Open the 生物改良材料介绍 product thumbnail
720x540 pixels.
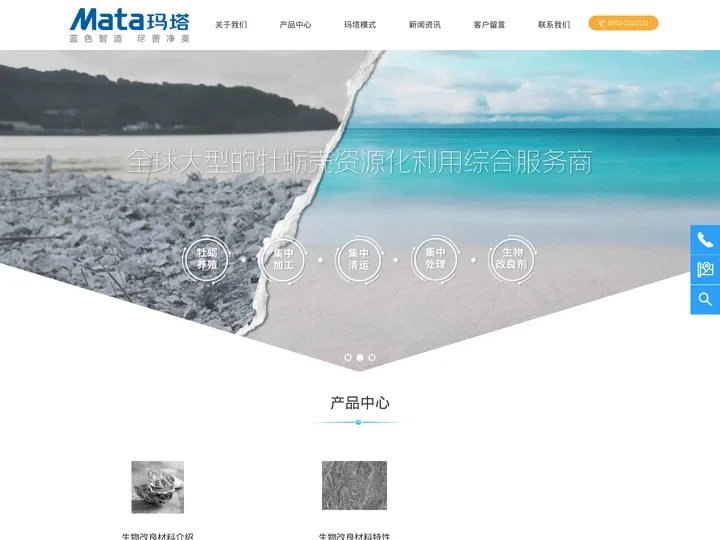158,487
